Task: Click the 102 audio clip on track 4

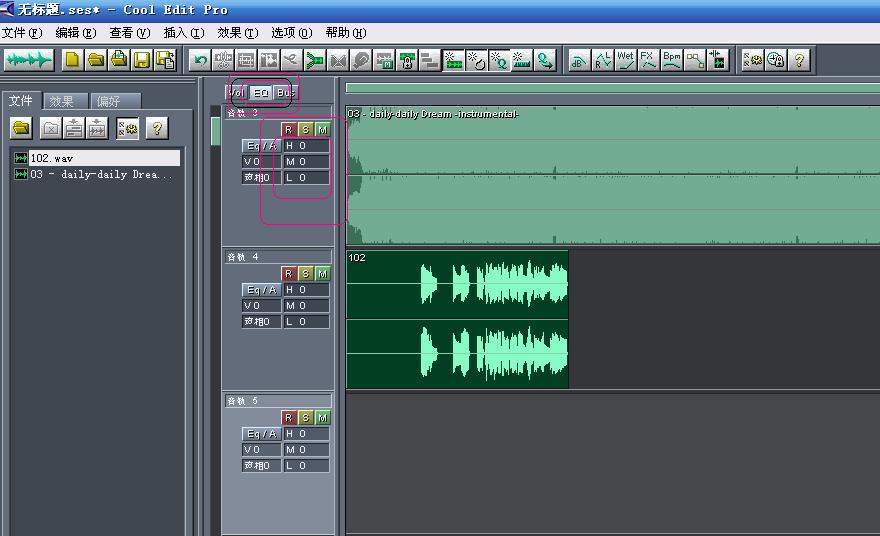Action: [457, 319]
